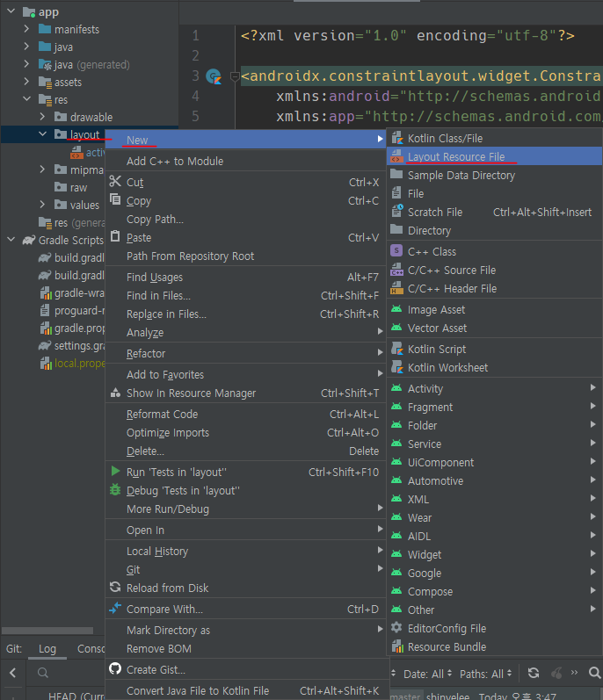
Task: Choose Find Usages
Action: pyautogui.click(x=245, y=278)
